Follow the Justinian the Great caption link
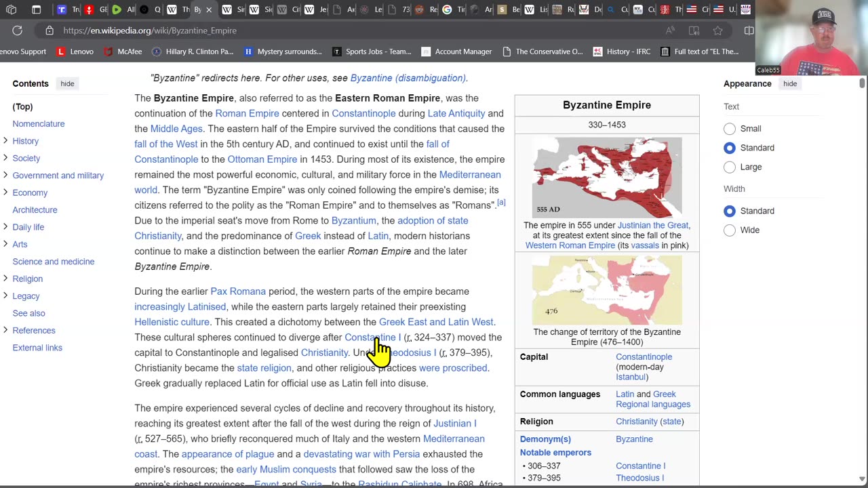The image size is (868, 488). pyautogui.click(x=653, y=225)
